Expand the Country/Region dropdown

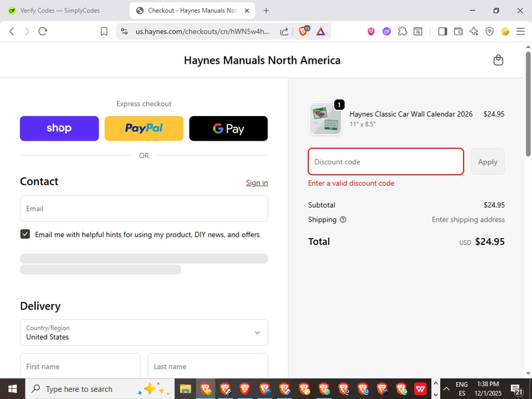coord(144,333)
